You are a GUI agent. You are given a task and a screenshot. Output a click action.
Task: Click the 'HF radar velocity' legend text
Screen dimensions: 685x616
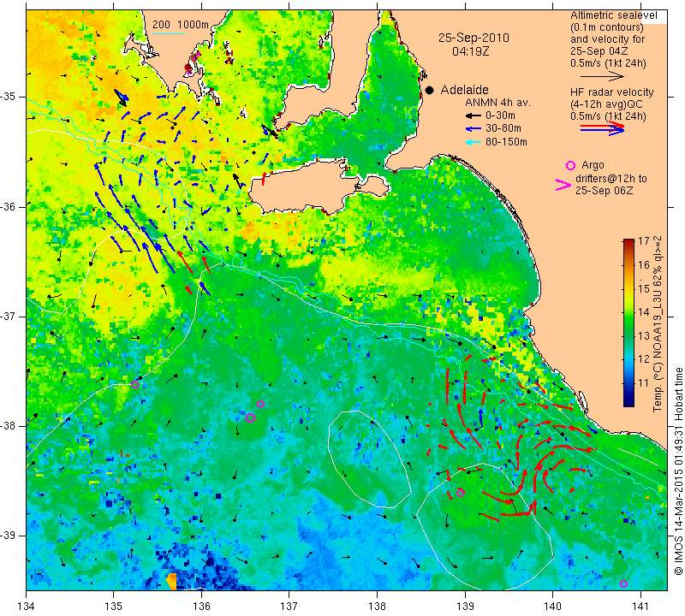coord(611,92)
